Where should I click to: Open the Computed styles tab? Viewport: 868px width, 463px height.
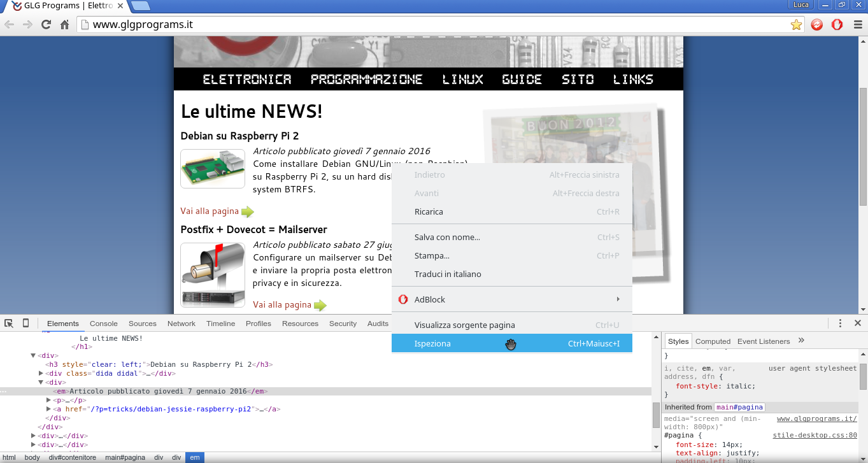click(713, 341)
